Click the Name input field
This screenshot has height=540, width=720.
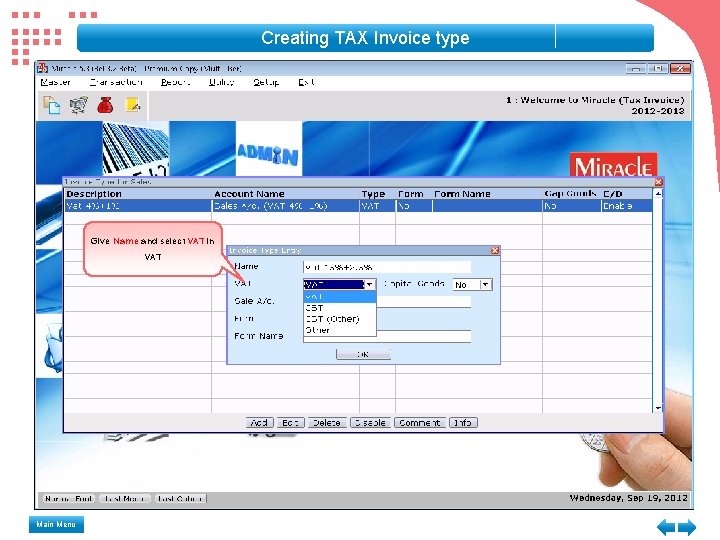click(x=387, y=267)
